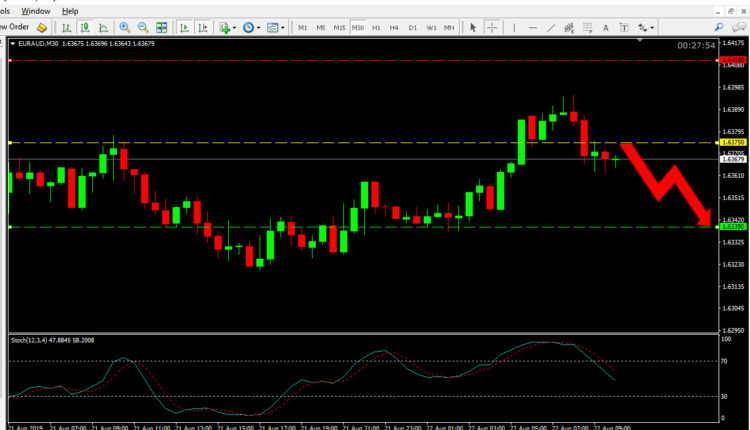Expand the templates dropdown arrow
750x430 pixels.
tap(283, 28)
